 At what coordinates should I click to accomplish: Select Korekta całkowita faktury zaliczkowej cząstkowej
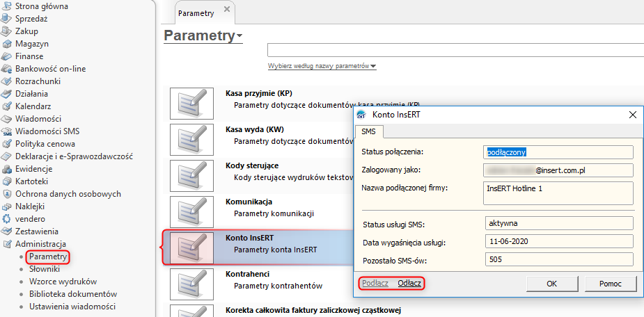pos(313,310)
